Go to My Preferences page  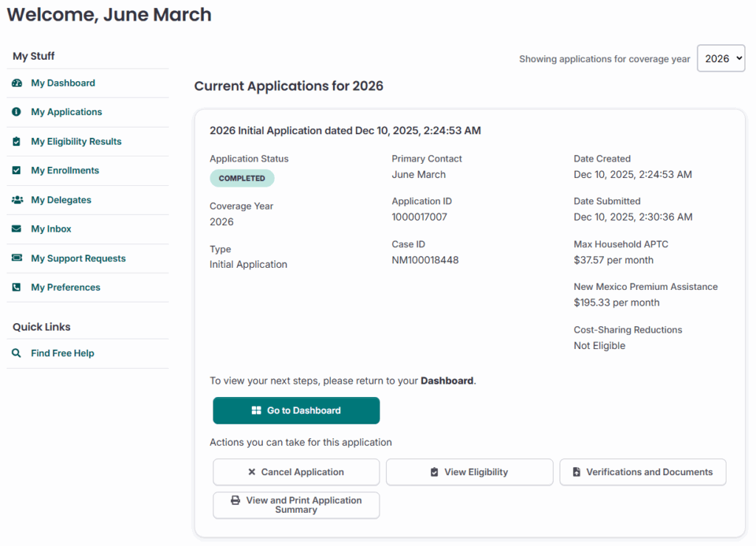click(x=65, y=288)
